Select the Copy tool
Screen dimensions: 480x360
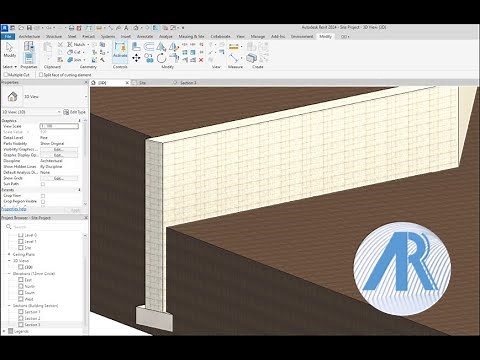tap(149, 59)
